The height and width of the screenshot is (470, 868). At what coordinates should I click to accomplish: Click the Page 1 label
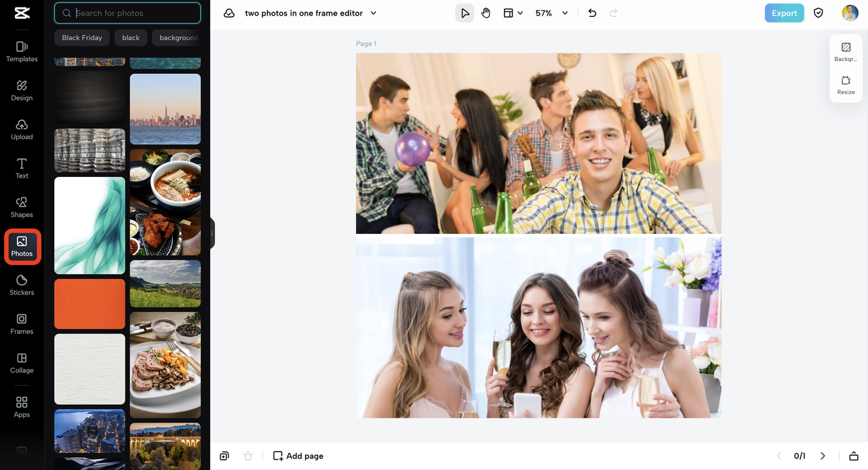[x=366, y=43]
